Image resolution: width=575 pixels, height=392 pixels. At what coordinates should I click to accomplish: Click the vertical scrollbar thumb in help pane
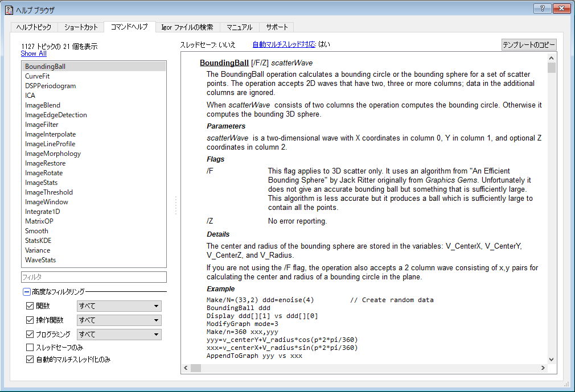(x=552, y=68)
